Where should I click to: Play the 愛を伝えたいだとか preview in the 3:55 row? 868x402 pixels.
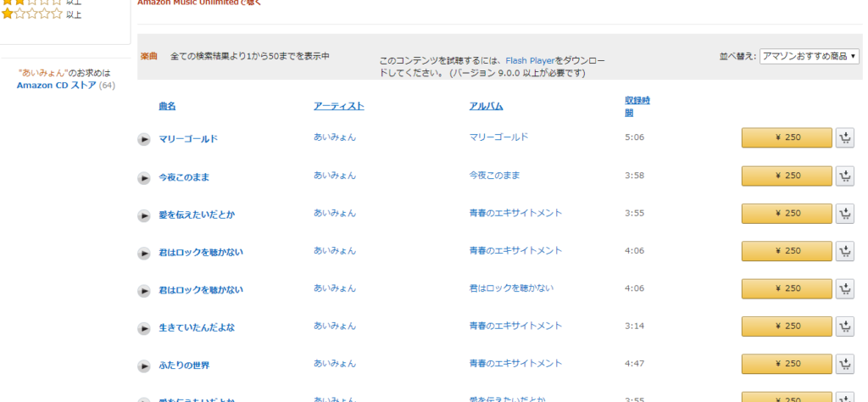pos(144,215)
